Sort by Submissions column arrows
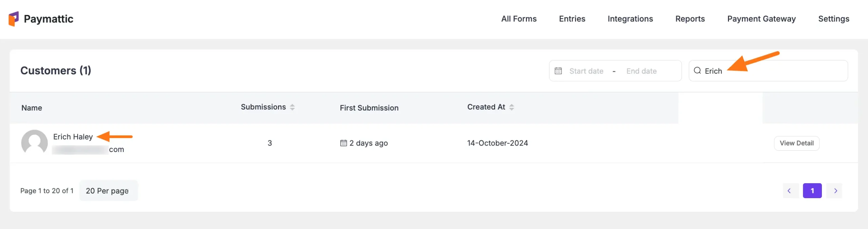The width and height of the screenshot is (868, 229). 292,107
